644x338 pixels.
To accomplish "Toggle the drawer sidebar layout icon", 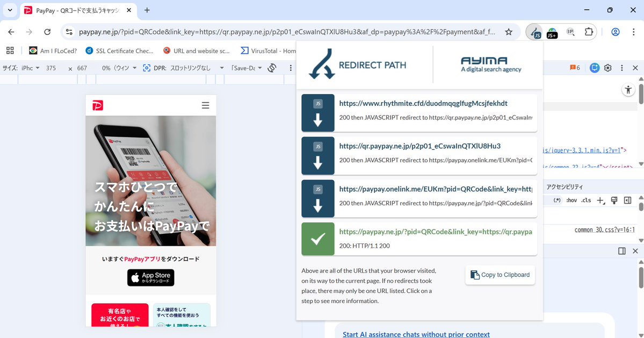I will pos(622,251).
